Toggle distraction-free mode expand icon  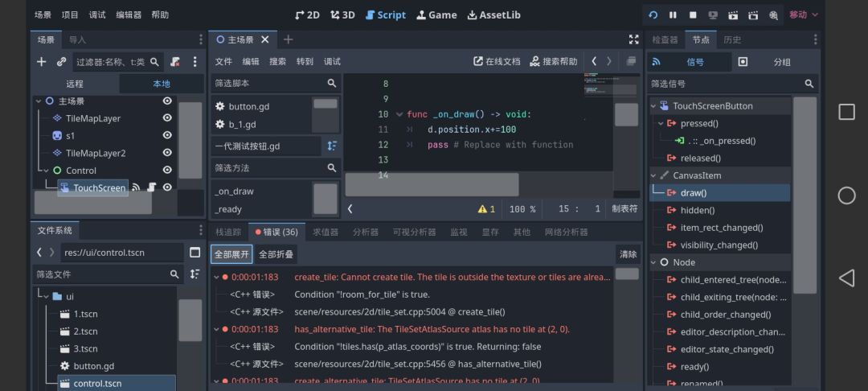coord(634,39)
